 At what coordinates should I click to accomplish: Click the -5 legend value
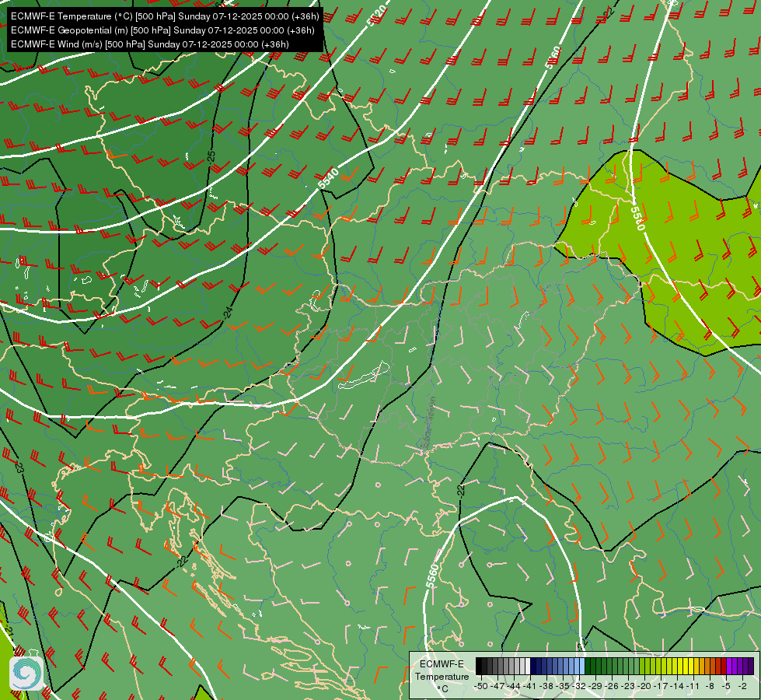click(x=727, y=687)
